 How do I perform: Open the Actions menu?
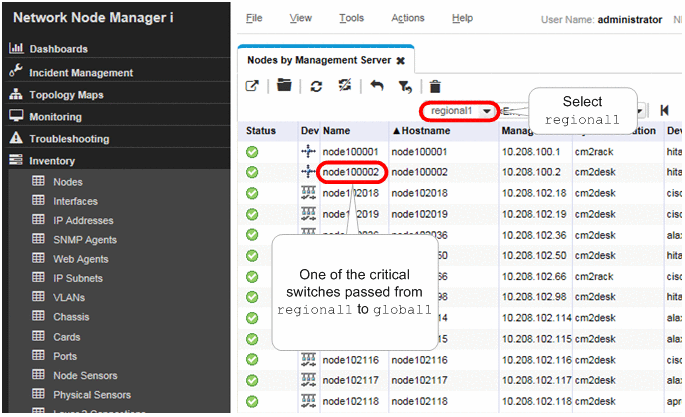[408, 18]
